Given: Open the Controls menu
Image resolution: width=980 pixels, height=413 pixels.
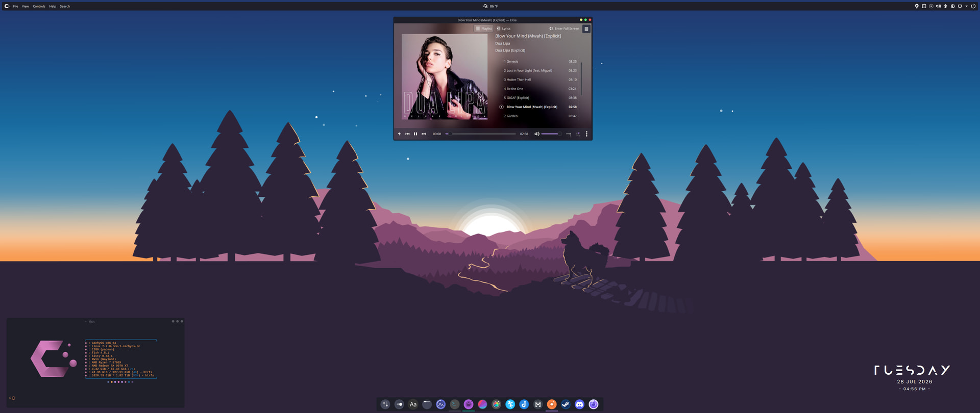Looking at the screenshot, I should [x=39, y=6].
